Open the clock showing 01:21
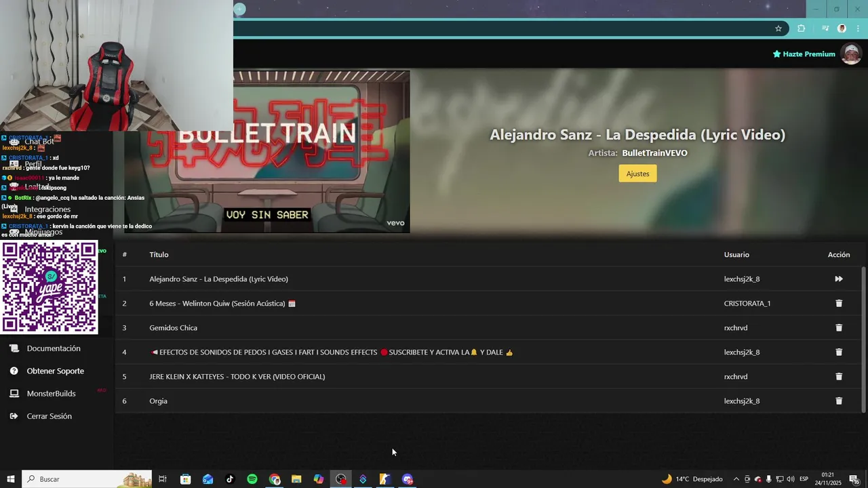The width and height of the screenshot is (868, 488). click(828, 479)
